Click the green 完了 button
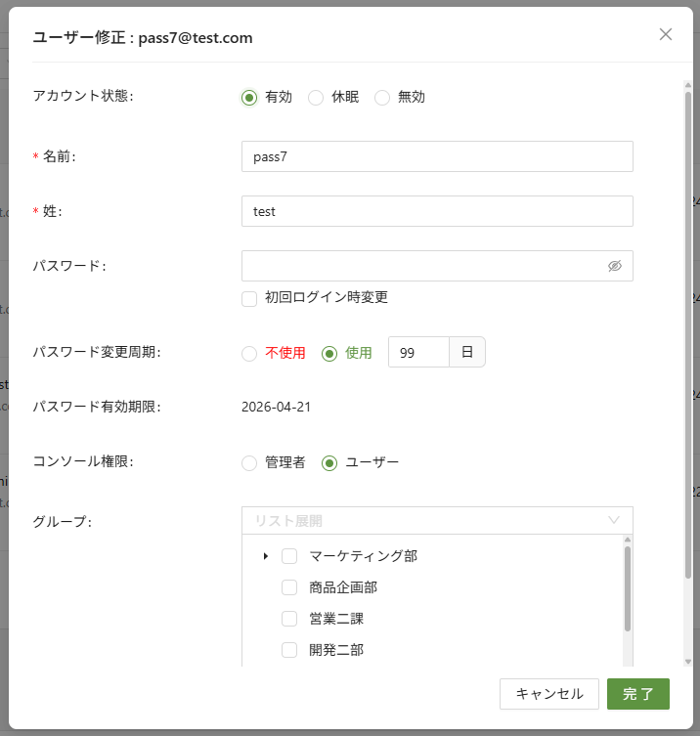Viewport: 700px width, 736px height. 637,694
